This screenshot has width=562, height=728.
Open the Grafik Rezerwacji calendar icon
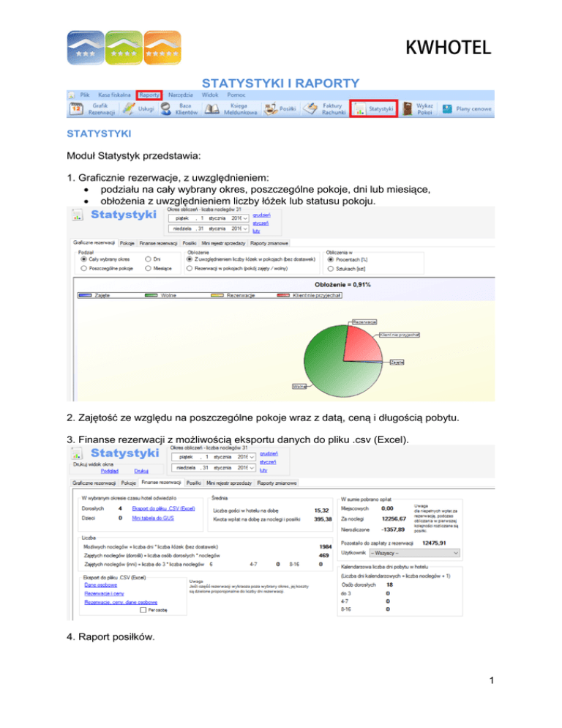click(x=76, y=109)
